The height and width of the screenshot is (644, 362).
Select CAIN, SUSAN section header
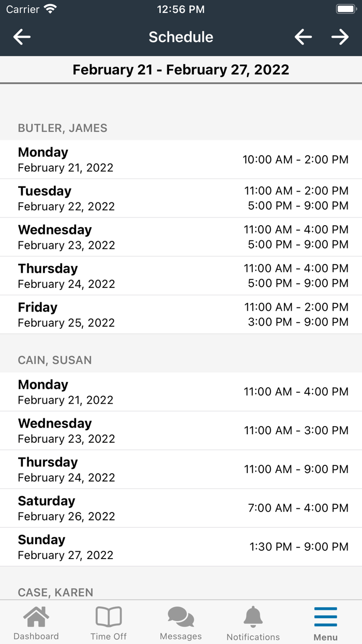coord(54,360)
